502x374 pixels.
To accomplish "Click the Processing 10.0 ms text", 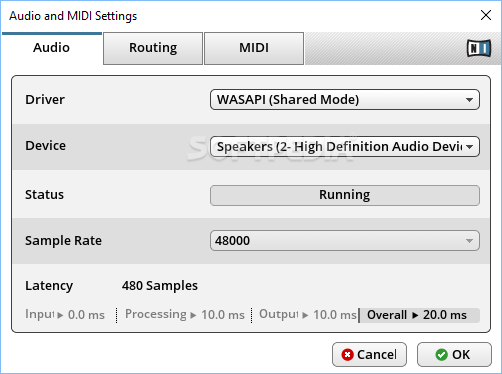I will pyautogui.click(x=185, y=315).
